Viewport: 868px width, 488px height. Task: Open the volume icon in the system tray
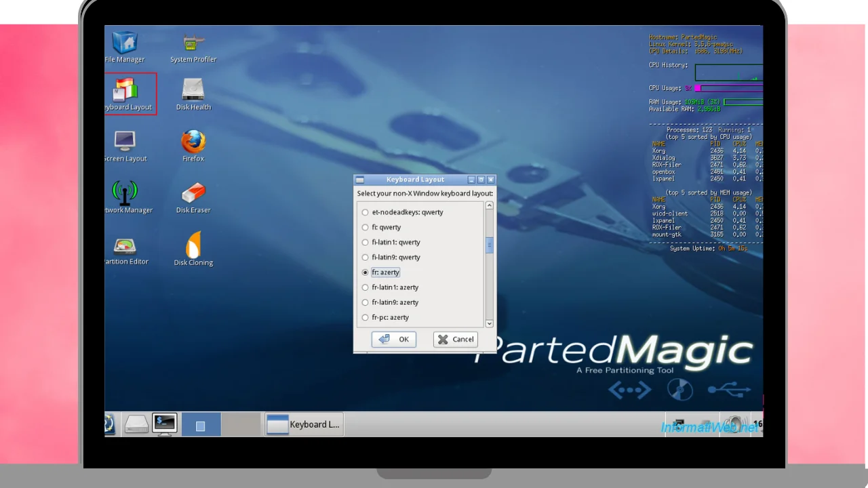734,425
